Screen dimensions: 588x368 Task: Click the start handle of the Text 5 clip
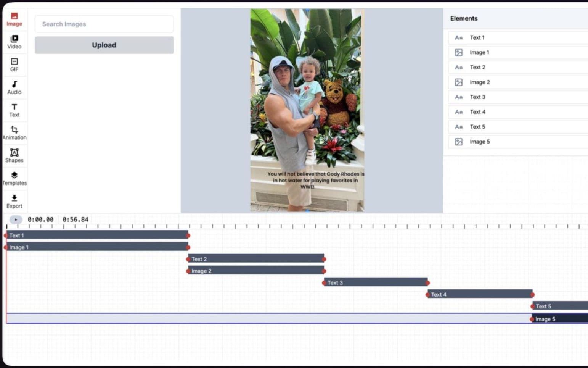point(533,307)
